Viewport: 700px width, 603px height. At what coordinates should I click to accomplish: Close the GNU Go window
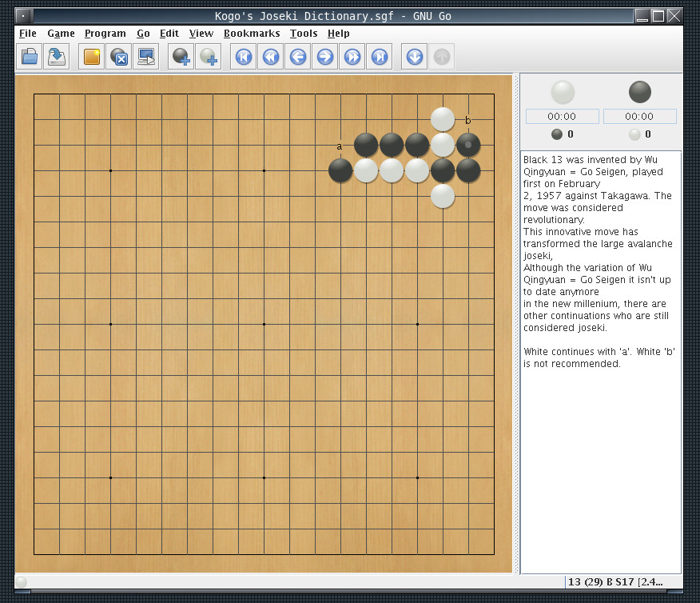click(674, 17)
